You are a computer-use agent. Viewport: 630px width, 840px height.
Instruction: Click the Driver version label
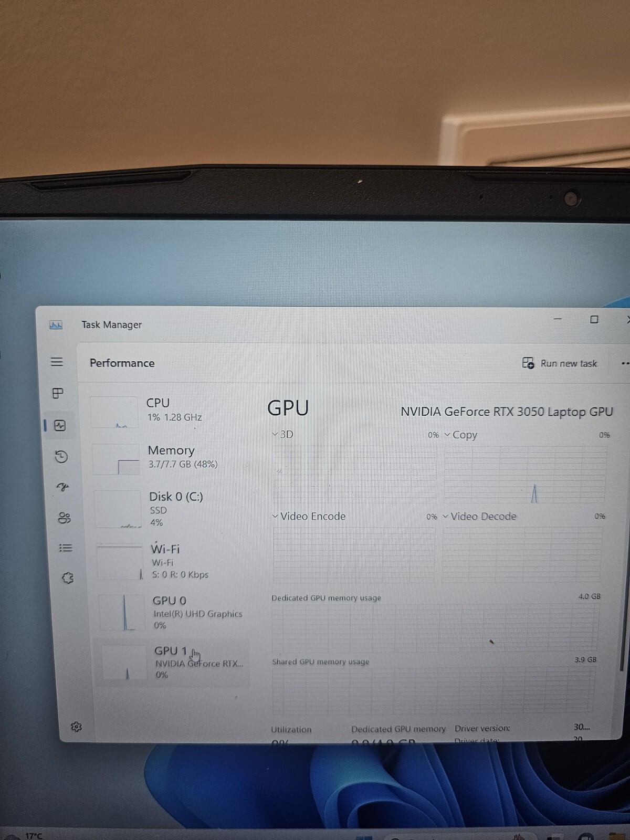(482, 728)
